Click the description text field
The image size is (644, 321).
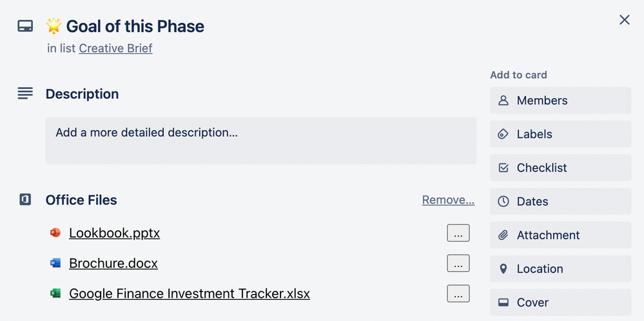260,141
